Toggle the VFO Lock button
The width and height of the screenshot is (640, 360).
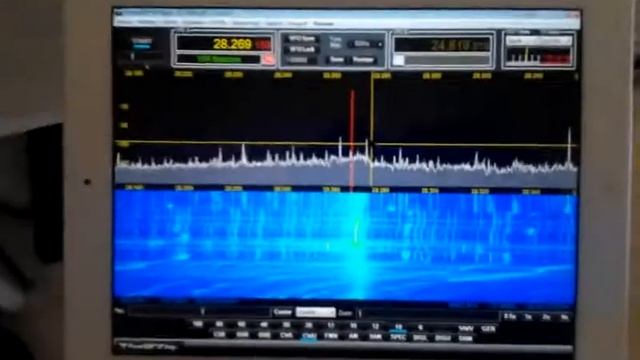[x=302, y=49]
